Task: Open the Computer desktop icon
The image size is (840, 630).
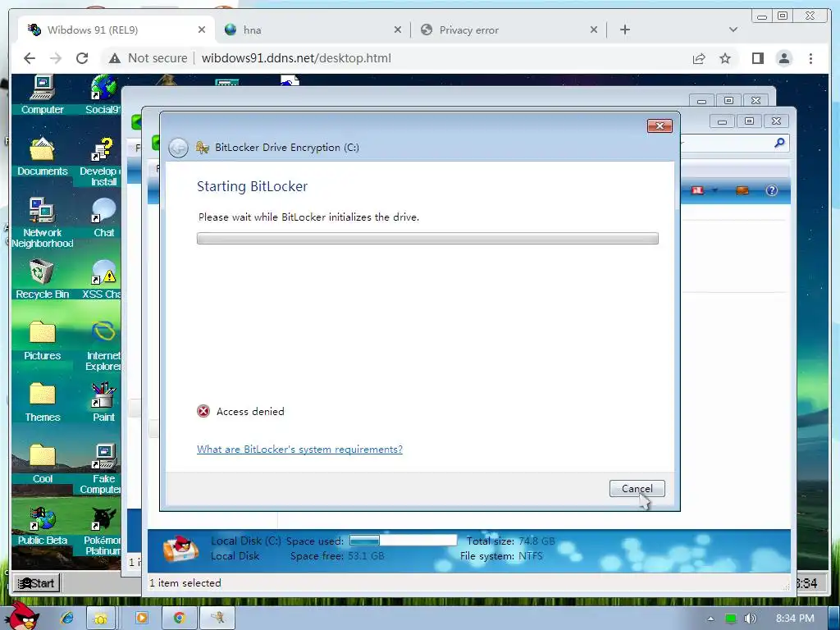Action: coord(43,95)
